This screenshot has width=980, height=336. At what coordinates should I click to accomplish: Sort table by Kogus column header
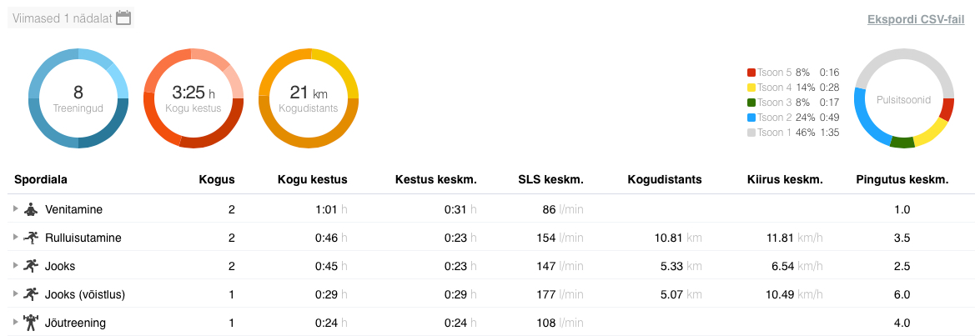(216, 179)
